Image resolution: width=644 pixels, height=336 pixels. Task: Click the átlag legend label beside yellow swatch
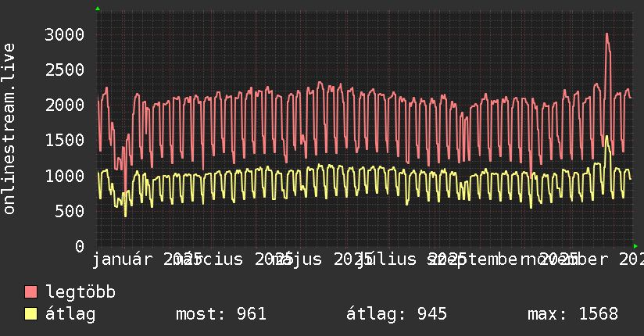pos(70,314)
